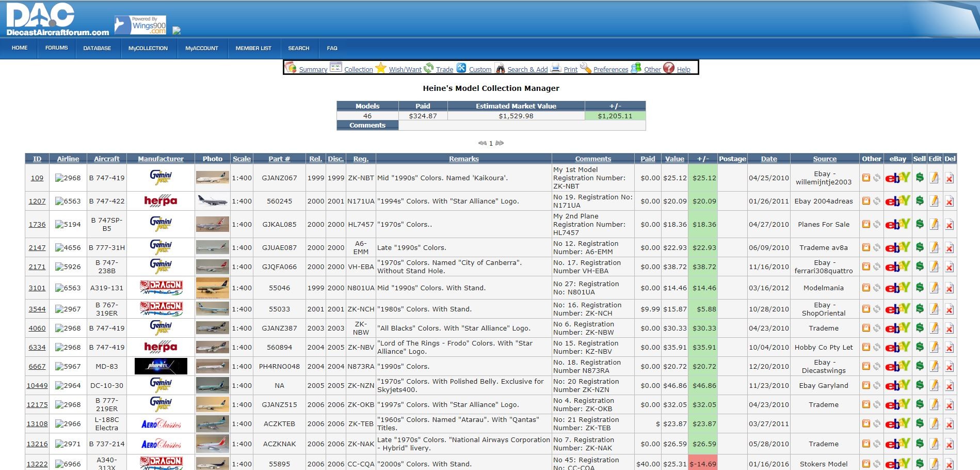
Task: Edit model 13216 using the pencil icon
Action: tap(934, 444)
